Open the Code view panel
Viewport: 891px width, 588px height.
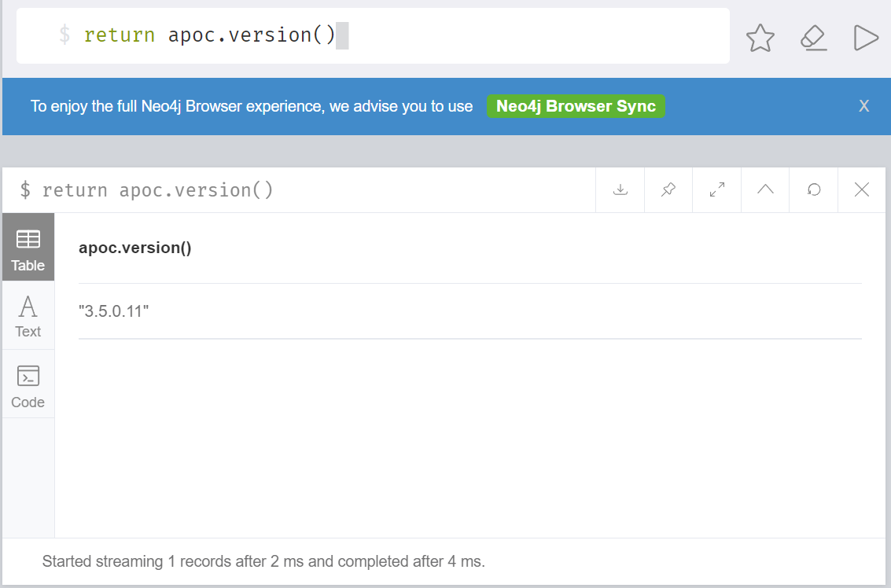(x=28, y=384)
